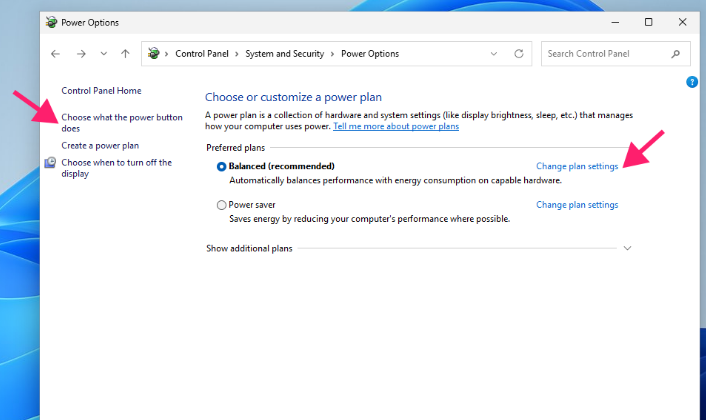Minimize the Power Options window
The image size is (706, 420).
point(615,22)
